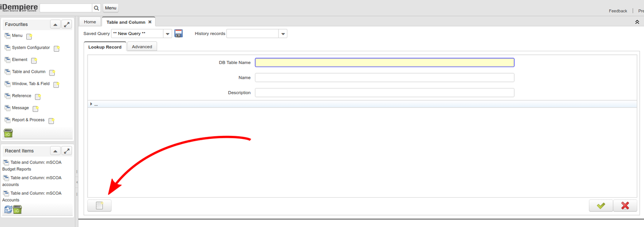The image size is (644, 227).
Task: Click the recycle bin icon in Favourites panel
Action: click(8, 133)
